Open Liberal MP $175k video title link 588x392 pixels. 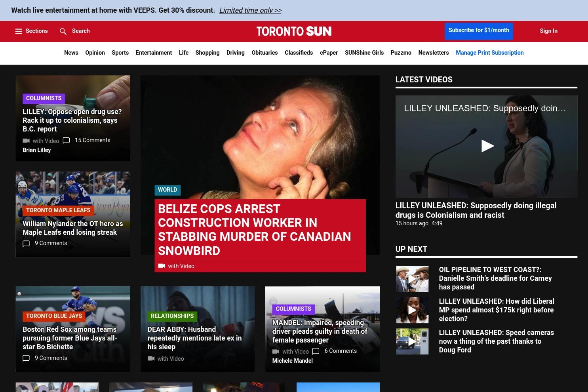497,310
